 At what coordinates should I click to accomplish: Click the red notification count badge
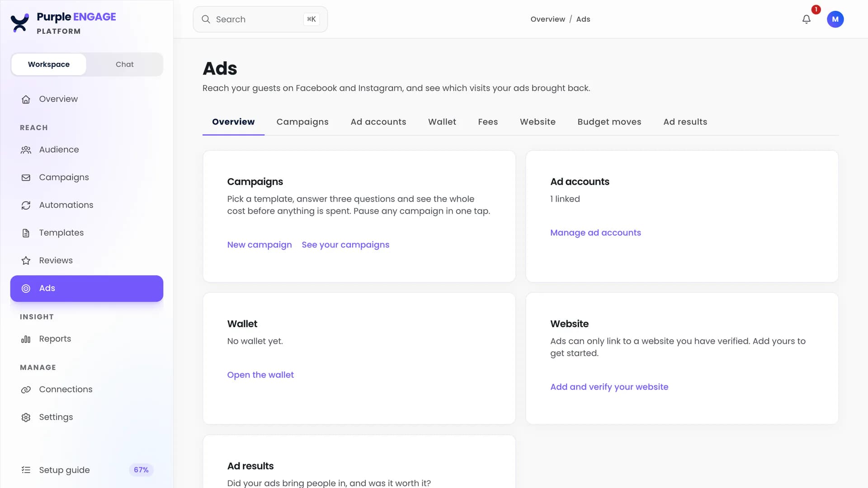[x=816, y=9]
